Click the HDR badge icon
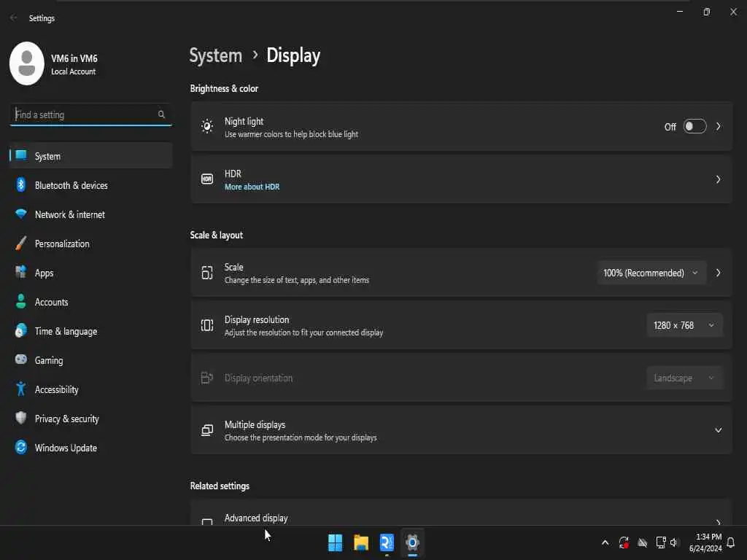747x560 pixels. (206, 179)
